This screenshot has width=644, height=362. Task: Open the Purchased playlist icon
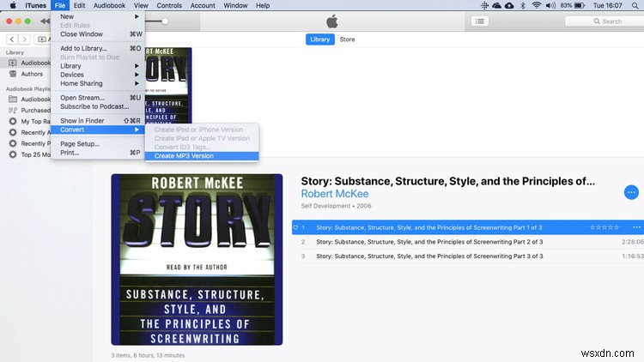pyautogui.click(x=13, y=110)
